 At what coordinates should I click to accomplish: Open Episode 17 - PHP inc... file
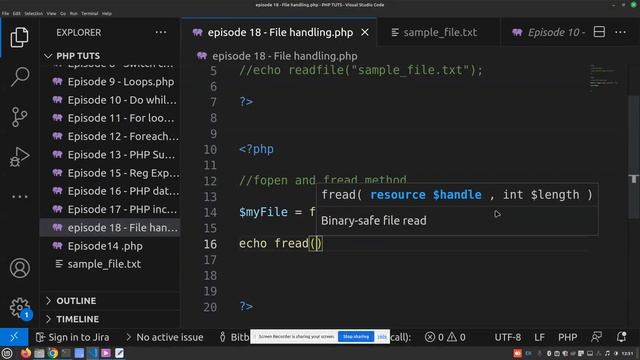(x=110, y=209)
